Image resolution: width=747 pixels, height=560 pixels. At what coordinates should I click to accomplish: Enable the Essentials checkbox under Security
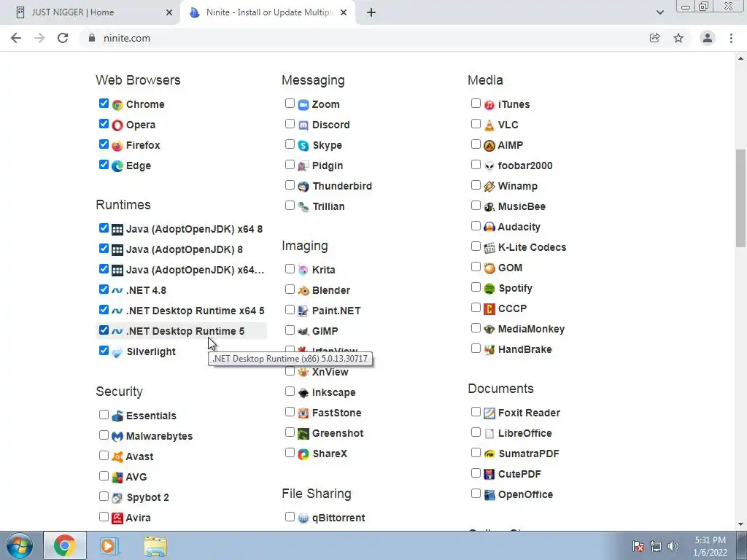pos(104,414)
